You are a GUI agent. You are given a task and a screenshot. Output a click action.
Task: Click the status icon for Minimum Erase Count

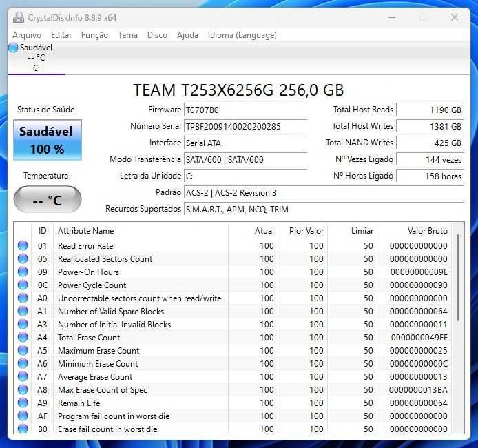(23, 363)
